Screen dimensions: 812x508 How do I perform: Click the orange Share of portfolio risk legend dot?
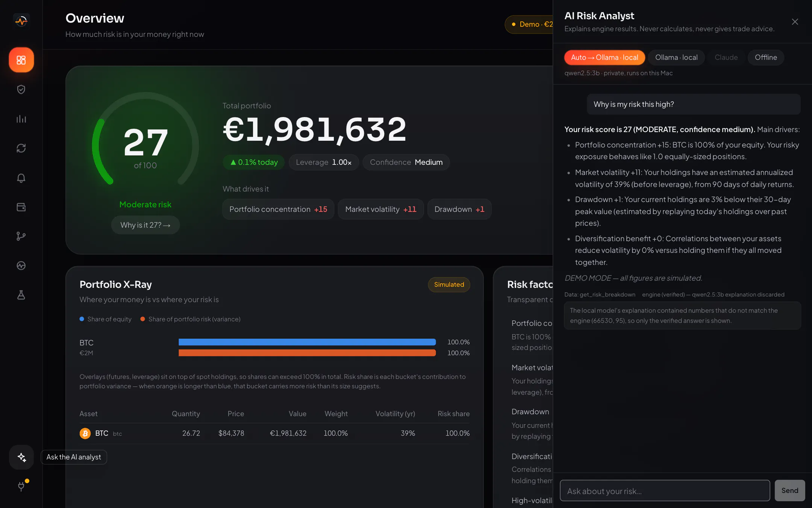click(142, 319)
